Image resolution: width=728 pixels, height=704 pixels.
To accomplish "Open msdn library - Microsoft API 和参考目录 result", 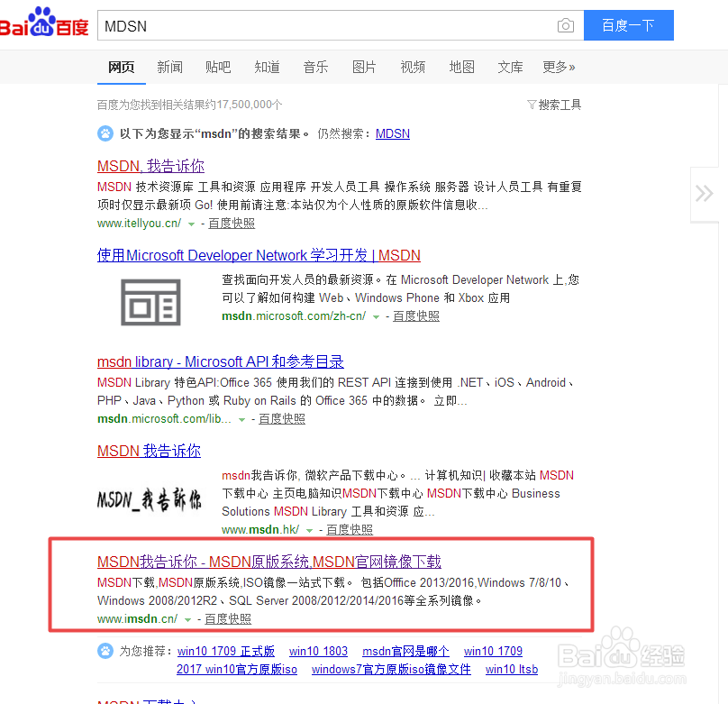I will (221, 361).
